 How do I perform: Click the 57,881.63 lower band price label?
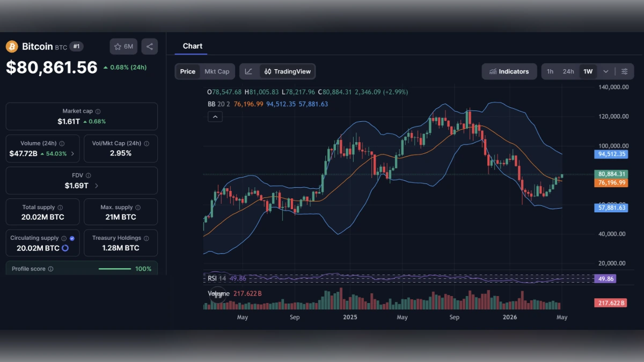click(x=611, y=208)
